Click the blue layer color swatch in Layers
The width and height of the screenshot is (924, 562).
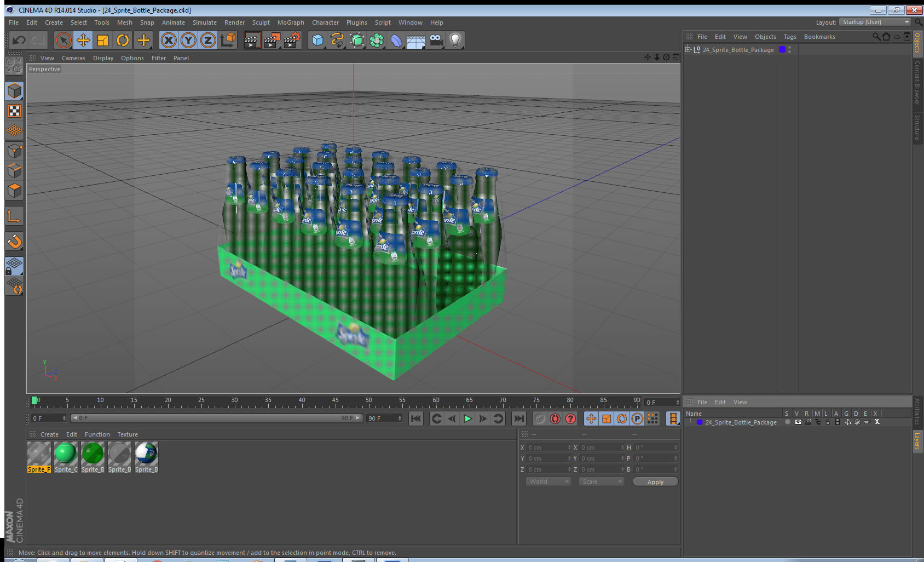click(x=700, y=422)
